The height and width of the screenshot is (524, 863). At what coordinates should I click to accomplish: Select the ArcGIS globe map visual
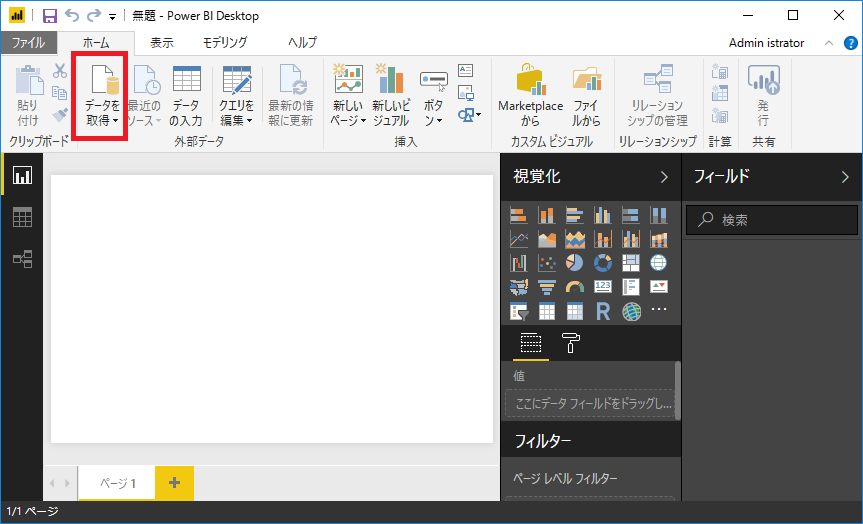pyautogui.click(x=631, y=312)
